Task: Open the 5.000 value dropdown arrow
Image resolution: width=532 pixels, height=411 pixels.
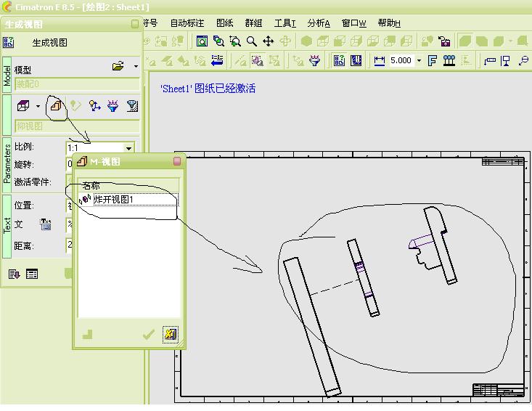Action: 419,60
